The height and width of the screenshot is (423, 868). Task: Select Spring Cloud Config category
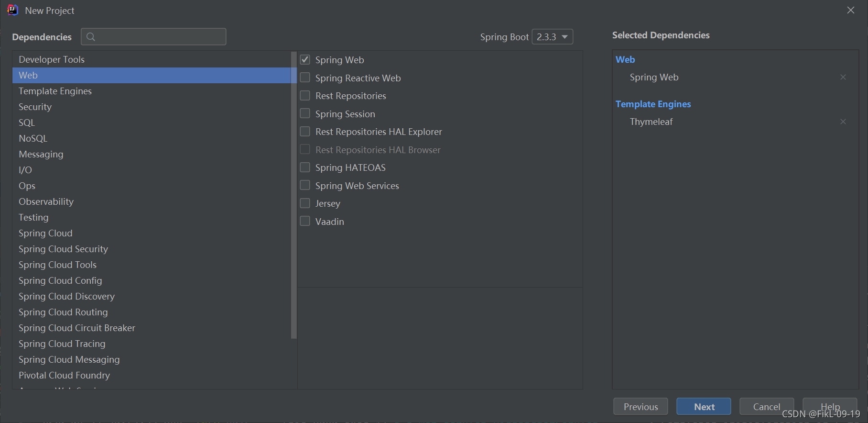(x=152, y=280)
